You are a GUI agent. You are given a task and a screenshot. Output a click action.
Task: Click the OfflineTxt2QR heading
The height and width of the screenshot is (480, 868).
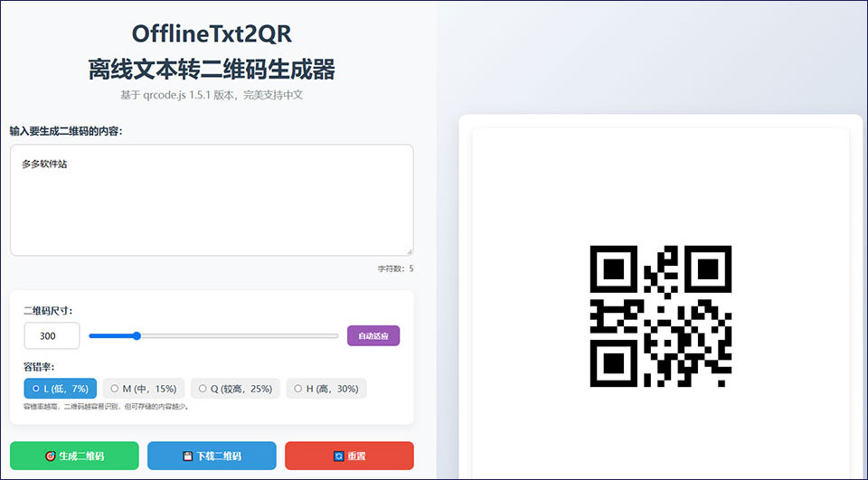(212, 33)
